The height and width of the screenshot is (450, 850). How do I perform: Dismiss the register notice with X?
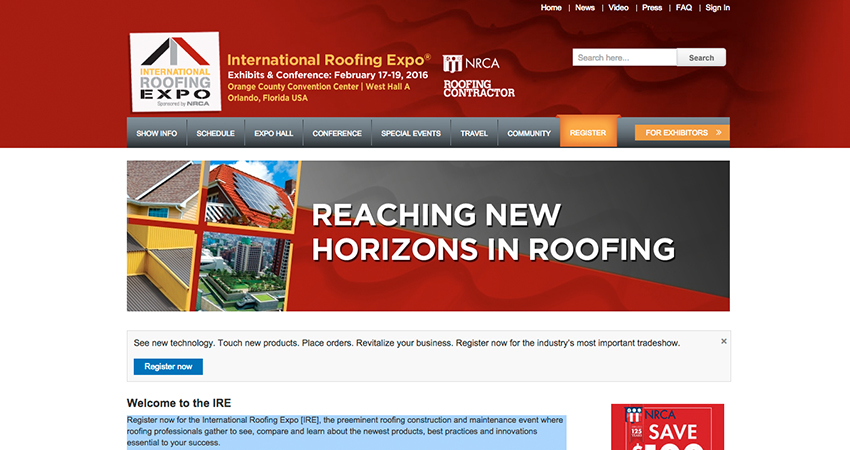[724, 342]
